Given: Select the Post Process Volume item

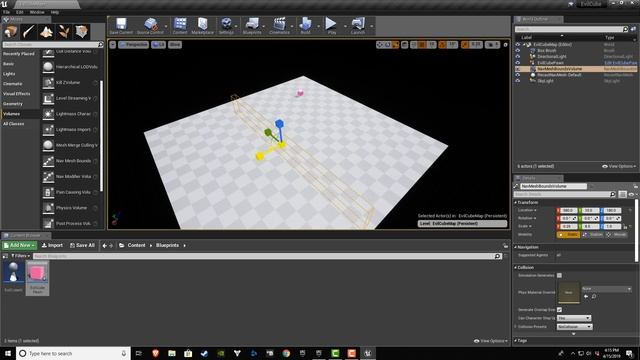Looking at the screenshot, I should (x=70, y=223).
